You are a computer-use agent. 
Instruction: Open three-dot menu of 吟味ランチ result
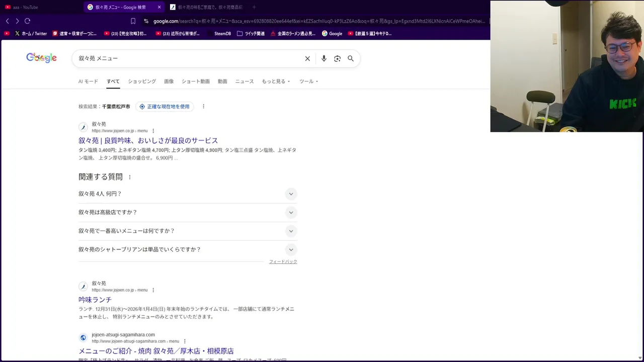(x=153, y=290)
